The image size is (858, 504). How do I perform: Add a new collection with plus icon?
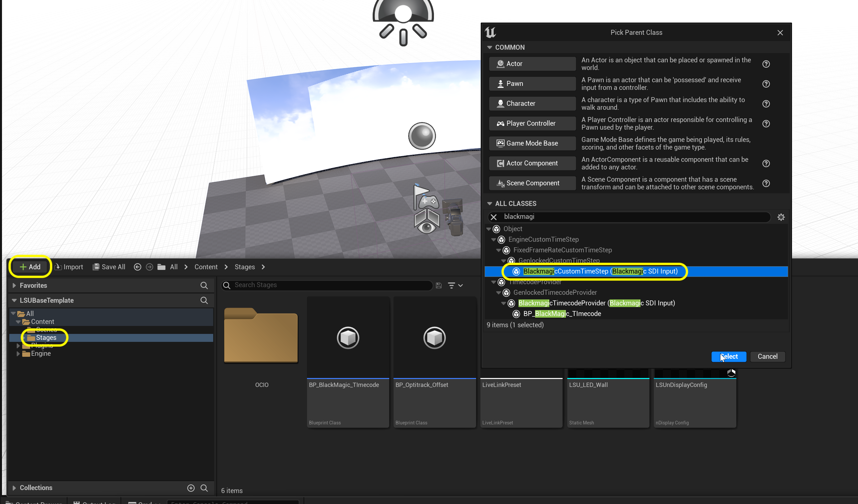point(191,488)
